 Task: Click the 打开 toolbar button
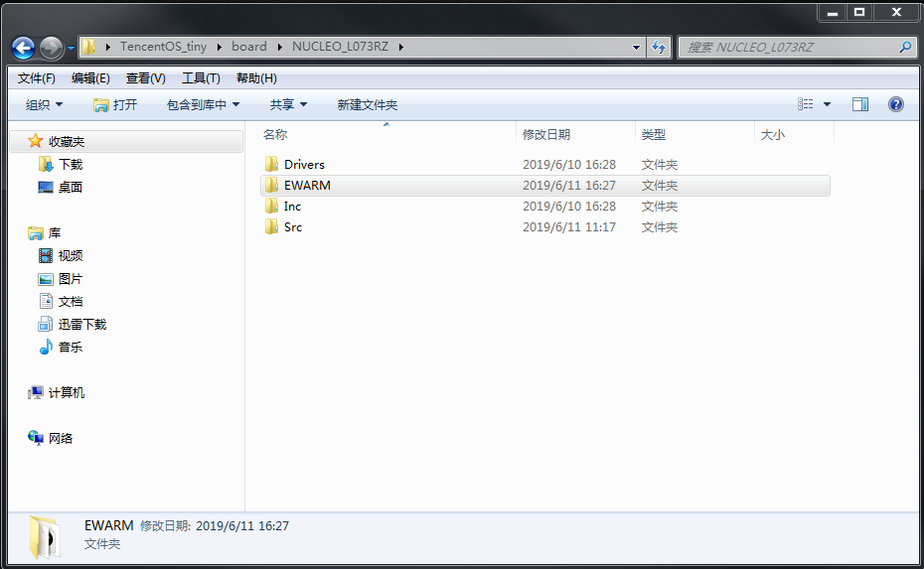tap(115, 104)
